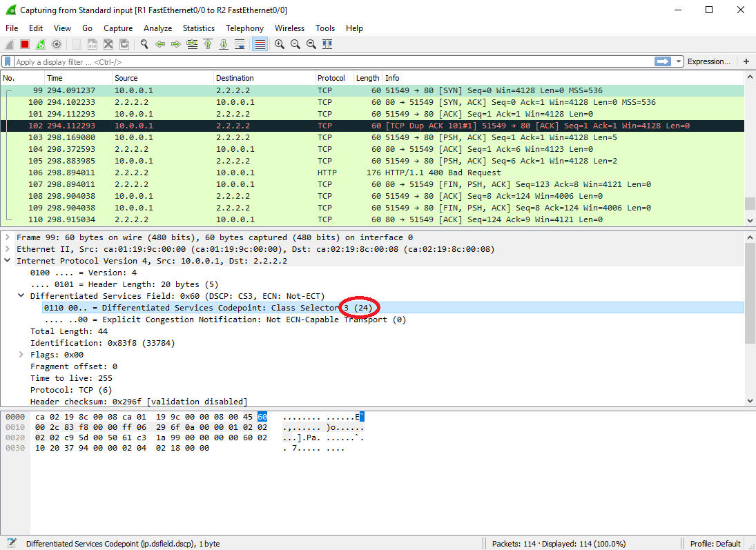The height and width of the screenshot is (550, 756).
Task: Click the Resize columns to fit icon
Action: pyautogui.click(x=326, y=43)
